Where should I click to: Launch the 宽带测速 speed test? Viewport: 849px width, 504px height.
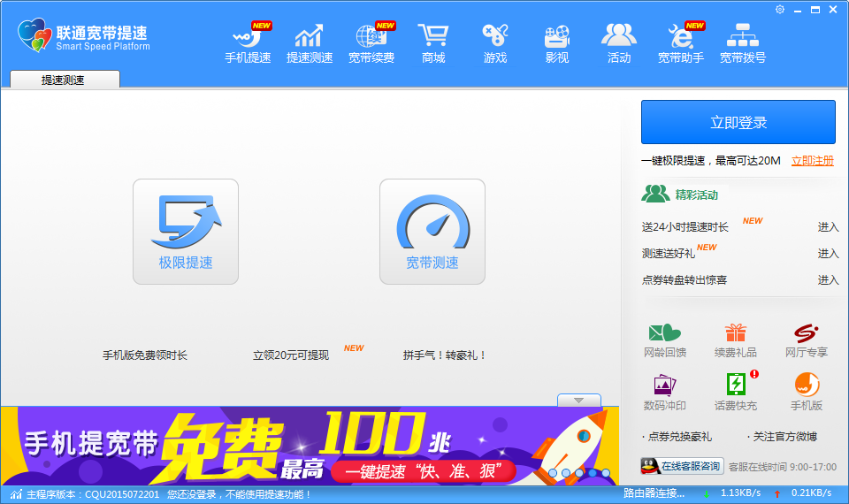(x=432, y=231)
